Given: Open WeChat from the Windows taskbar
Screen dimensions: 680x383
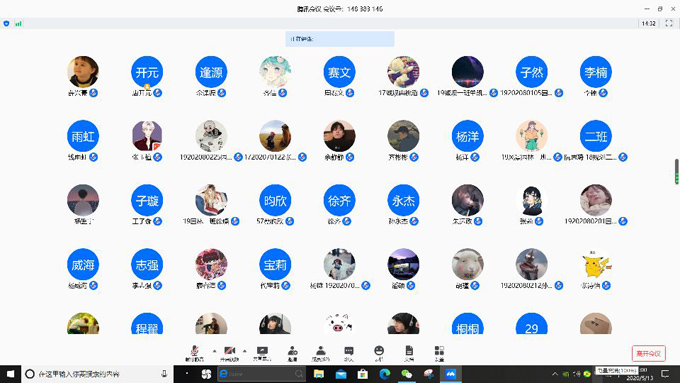Looking at the screenshot, I should pos(406,374).
